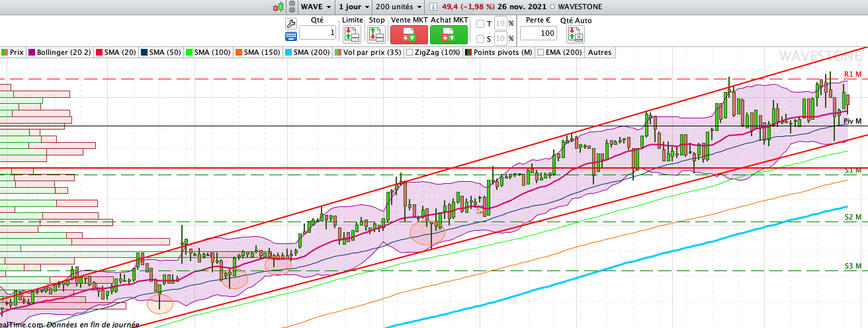868x328 pixels.
Task: Click the blue keyboard shortcuts icon
Action: [x=290, y=36]
